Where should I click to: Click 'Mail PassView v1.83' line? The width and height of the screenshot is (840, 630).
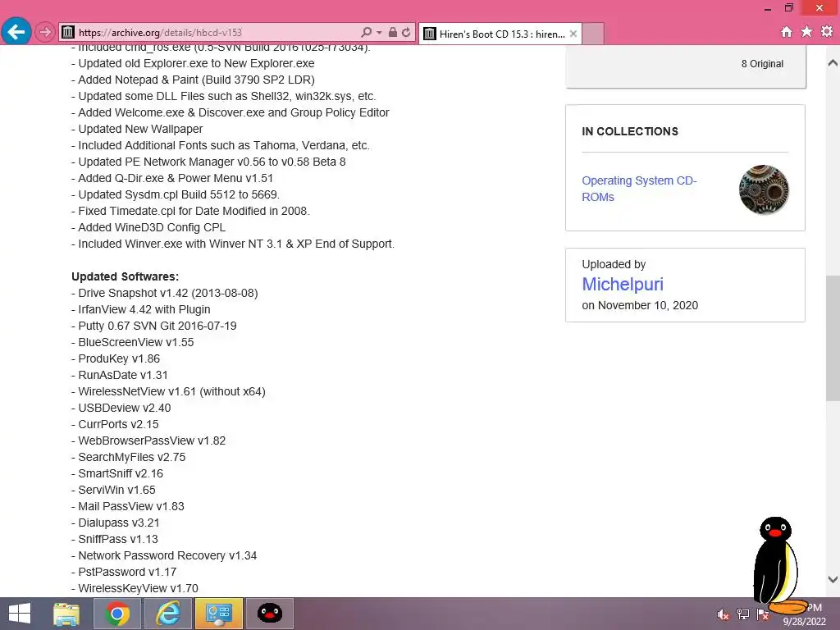pyautogui.click(x=127, y=506)
